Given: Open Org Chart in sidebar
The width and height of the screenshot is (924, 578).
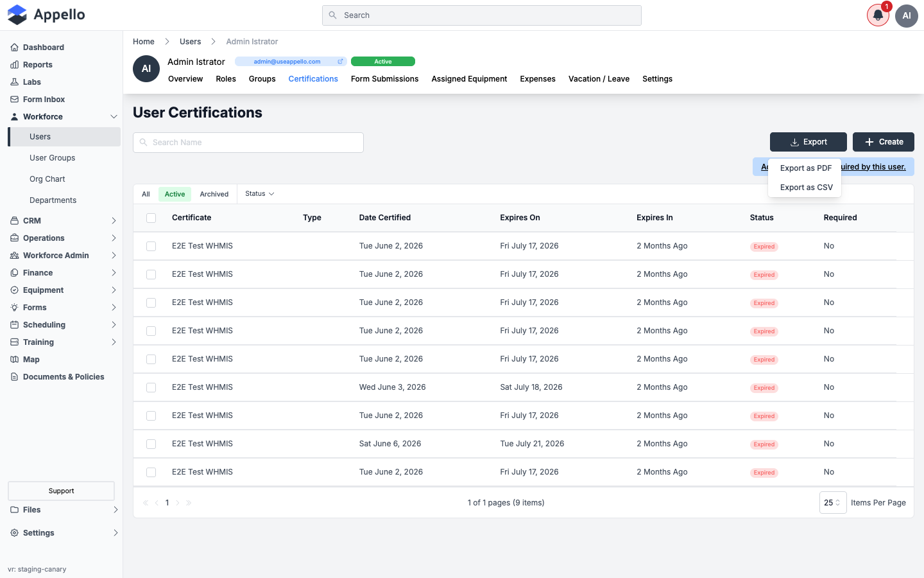Looking at the screenshot, I should click(47, 179).
